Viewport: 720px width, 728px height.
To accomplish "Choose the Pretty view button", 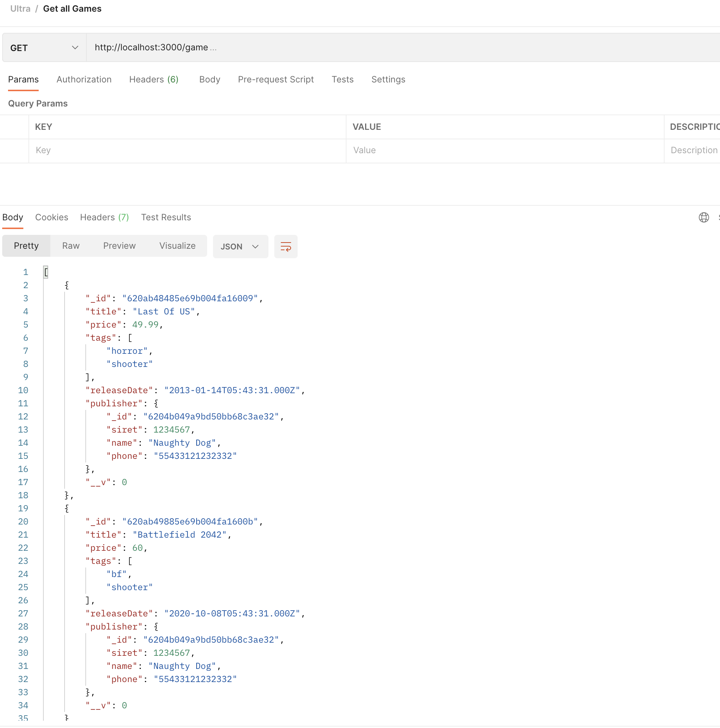I will click(26, 246).
